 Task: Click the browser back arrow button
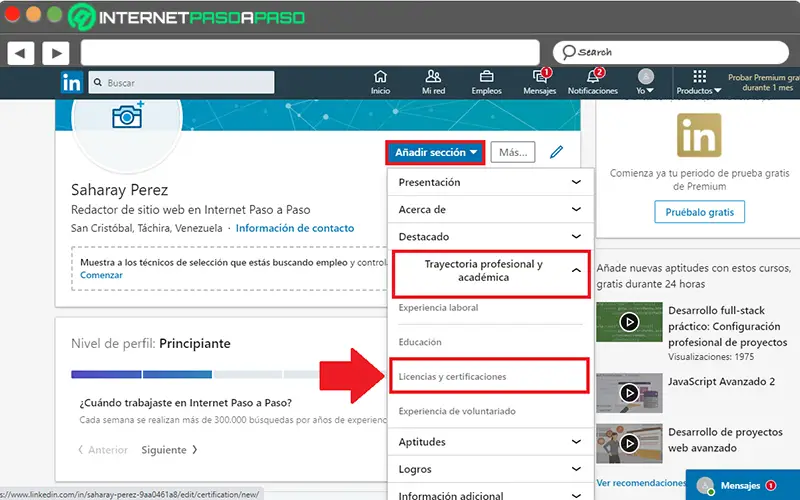20,53
